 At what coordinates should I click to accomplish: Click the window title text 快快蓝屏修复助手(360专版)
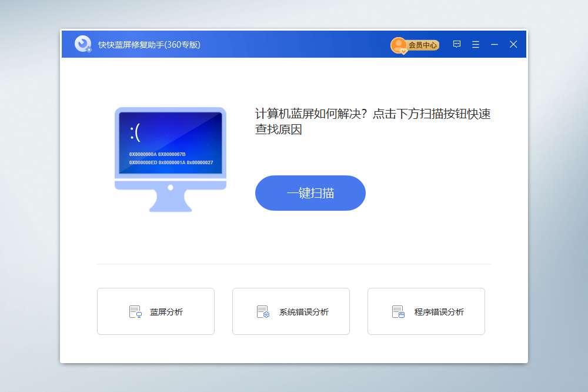[149, 45]
